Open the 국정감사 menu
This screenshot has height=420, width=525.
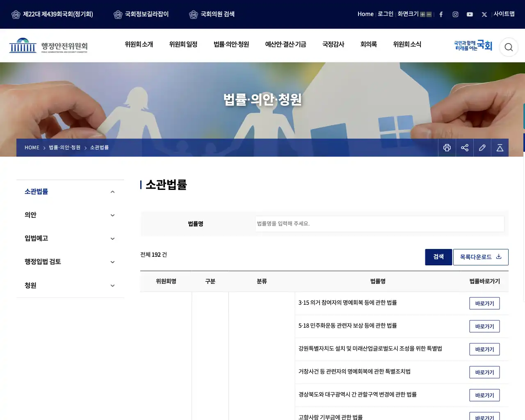click(333, 44)
